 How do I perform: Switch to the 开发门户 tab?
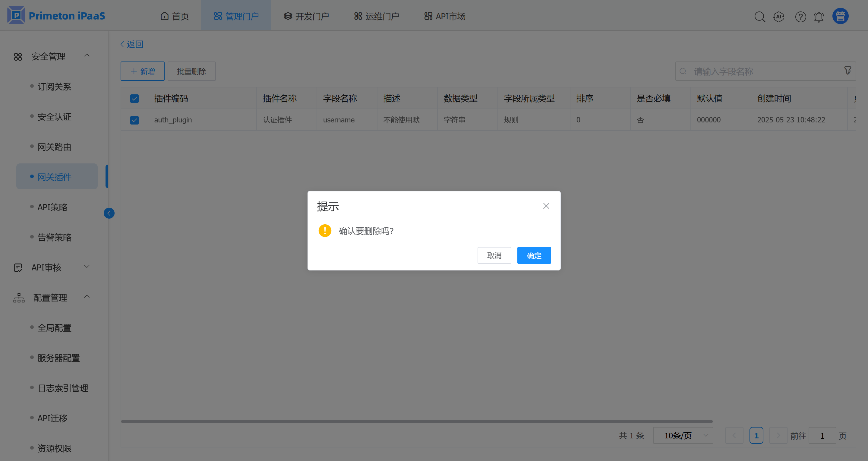pyautogui.click(x=306, y=16)
